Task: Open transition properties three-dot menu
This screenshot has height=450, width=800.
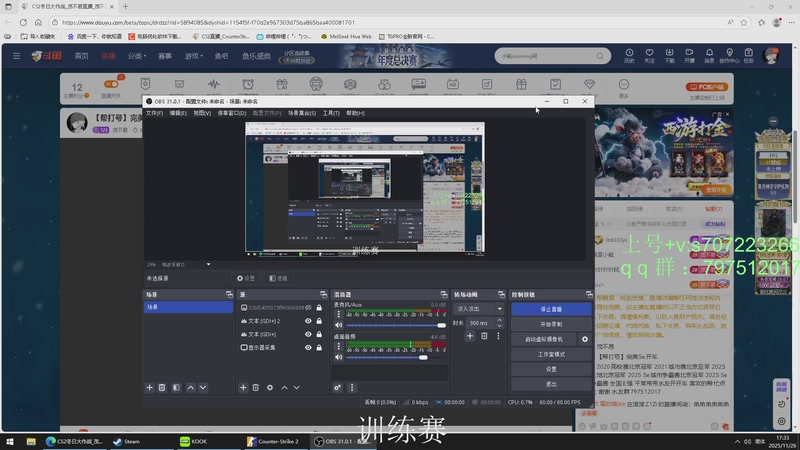Action: (x=498, y=336)
